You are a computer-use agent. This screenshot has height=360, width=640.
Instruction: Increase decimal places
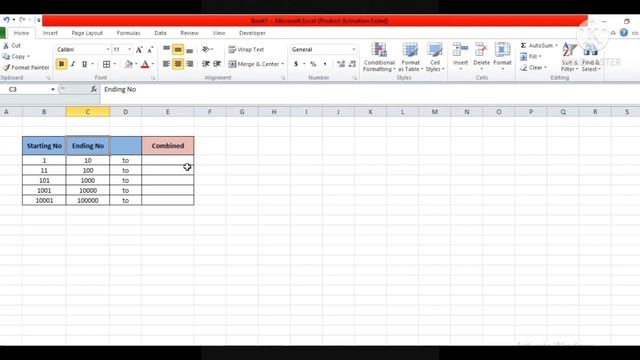(341, 64)
